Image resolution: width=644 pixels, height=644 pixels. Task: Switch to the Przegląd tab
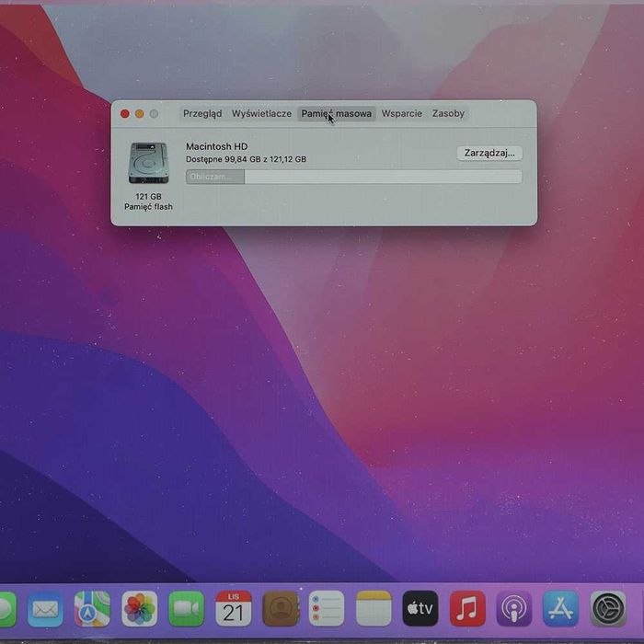pyautogui.click(x=202, y=113)
